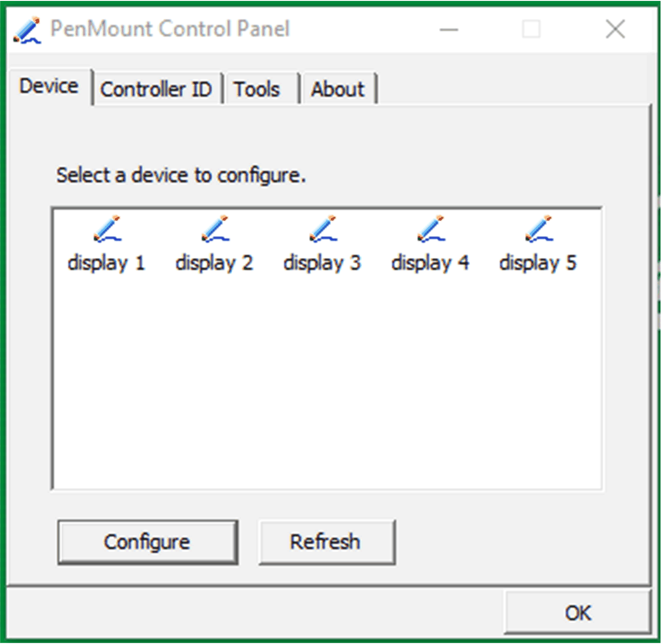Open the Controller ID tab
The image size is (661, 644).
coord(156,89)
